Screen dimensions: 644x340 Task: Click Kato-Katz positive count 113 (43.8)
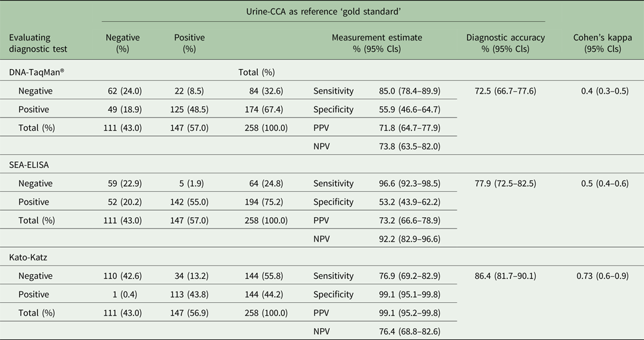[189, 294]
